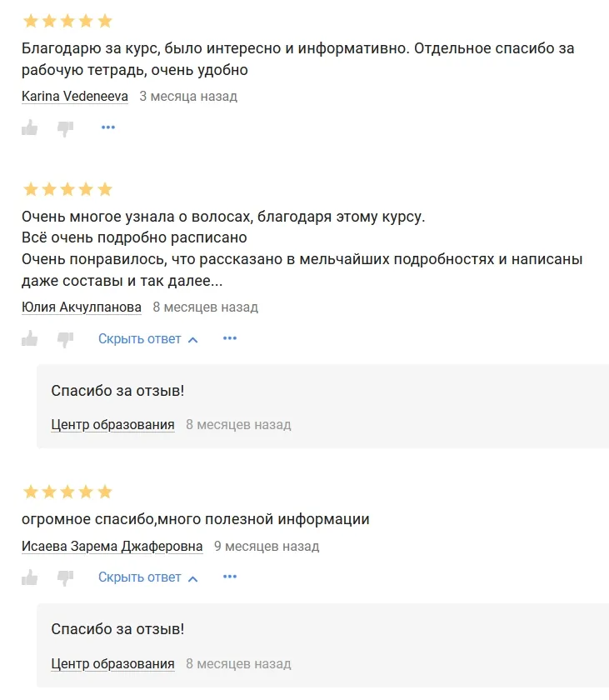
Task: Click chevron beside Юлия's 'Скрыть ответ'
Action: (193, 340)
